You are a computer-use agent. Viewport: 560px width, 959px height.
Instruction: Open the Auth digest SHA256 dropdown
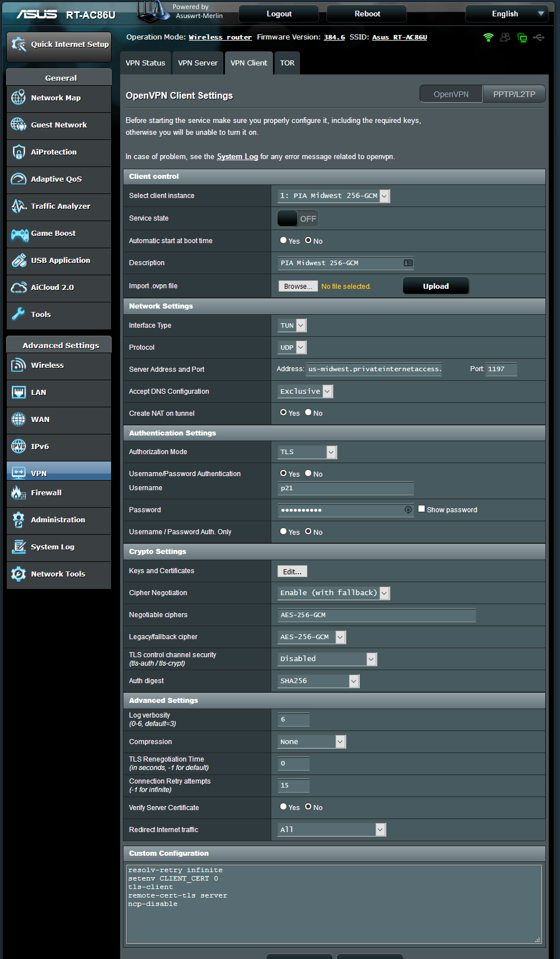pyautogui.click(x=319, y=681)
